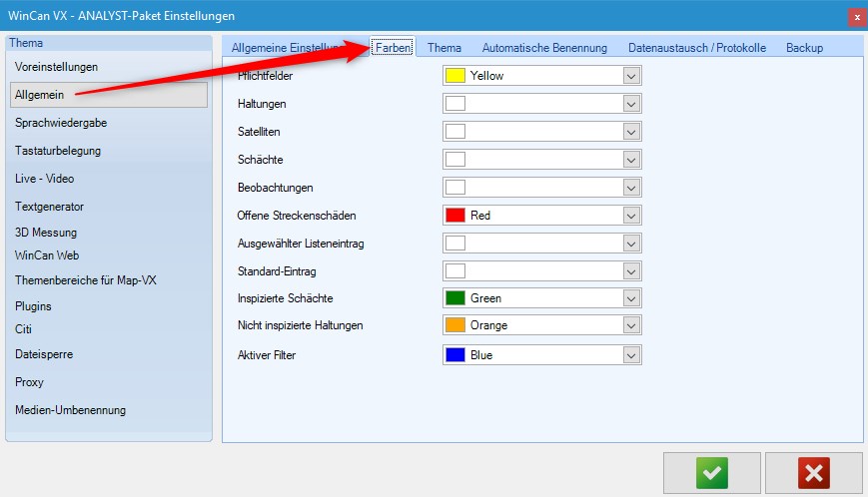Screen dimensions: 868x497
Task: Open the Haltungen color dropdown
Action: [x=630, y=104]
